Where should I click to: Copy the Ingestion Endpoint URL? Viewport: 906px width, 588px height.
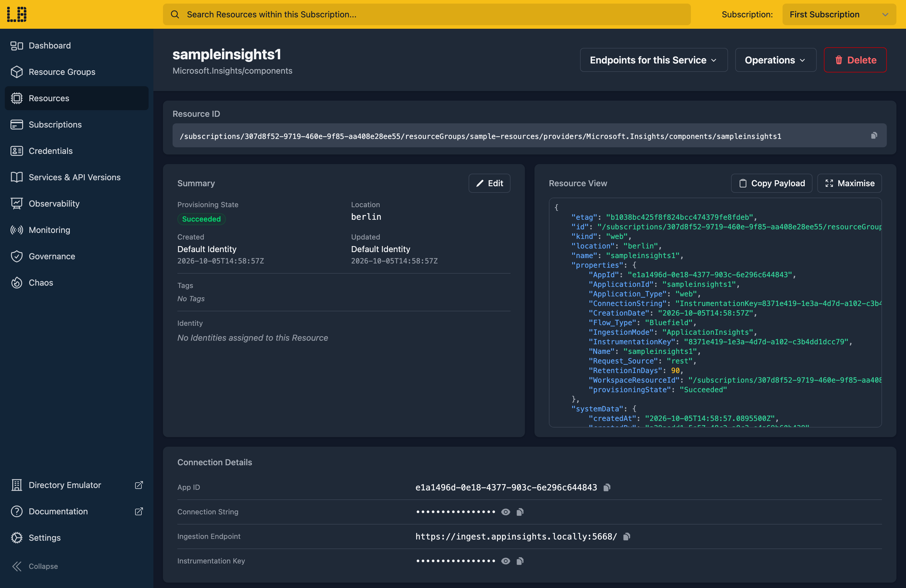pyautogui.click(x=626, y=536)
